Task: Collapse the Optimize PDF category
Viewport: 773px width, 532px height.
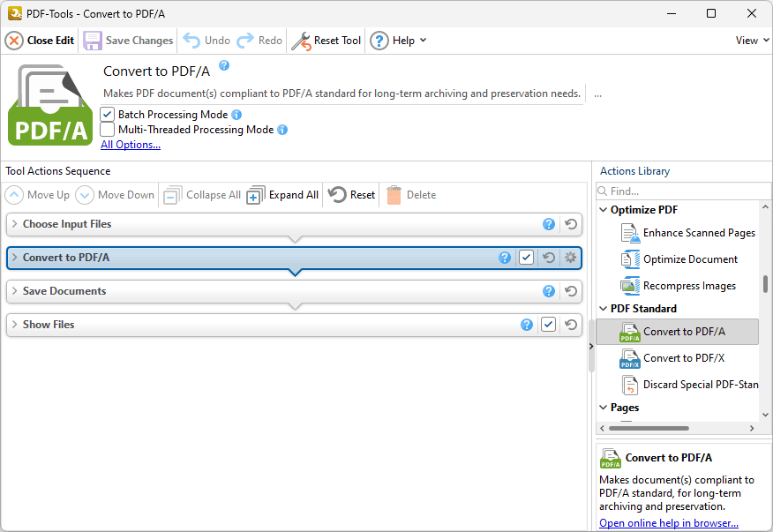Action: [603, 210]
